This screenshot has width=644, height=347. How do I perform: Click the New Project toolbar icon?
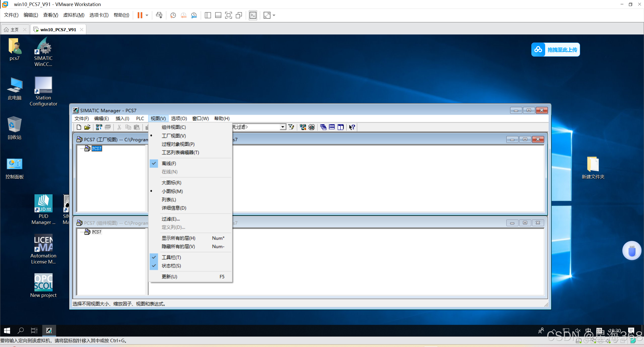(x=79, y=127)
